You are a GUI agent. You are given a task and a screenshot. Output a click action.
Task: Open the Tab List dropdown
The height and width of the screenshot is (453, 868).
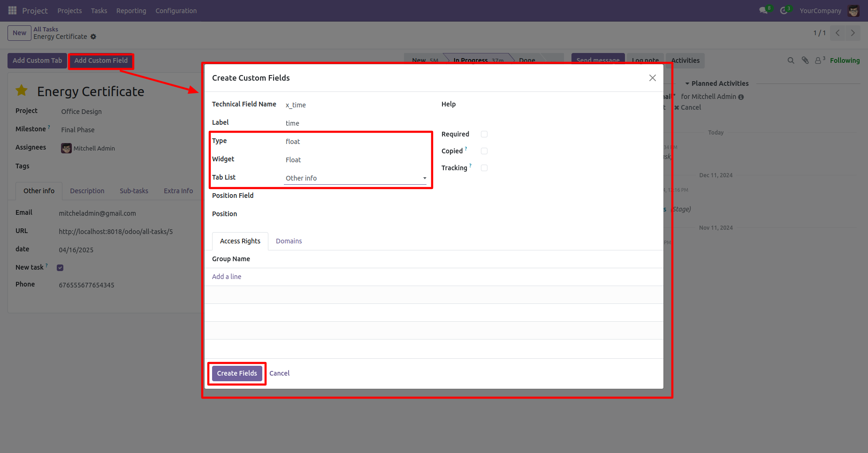(355, 178)
